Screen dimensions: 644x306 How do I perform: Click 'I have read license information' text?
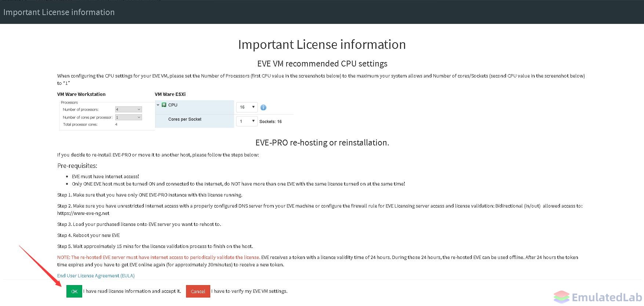click(x=132, y=291)
